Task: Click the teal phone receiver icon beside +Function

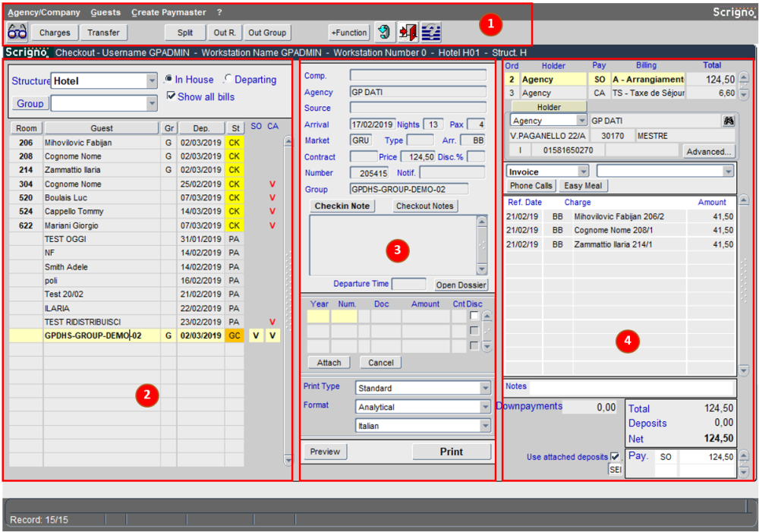Action: pyautogui.click(x=384, y=32)
